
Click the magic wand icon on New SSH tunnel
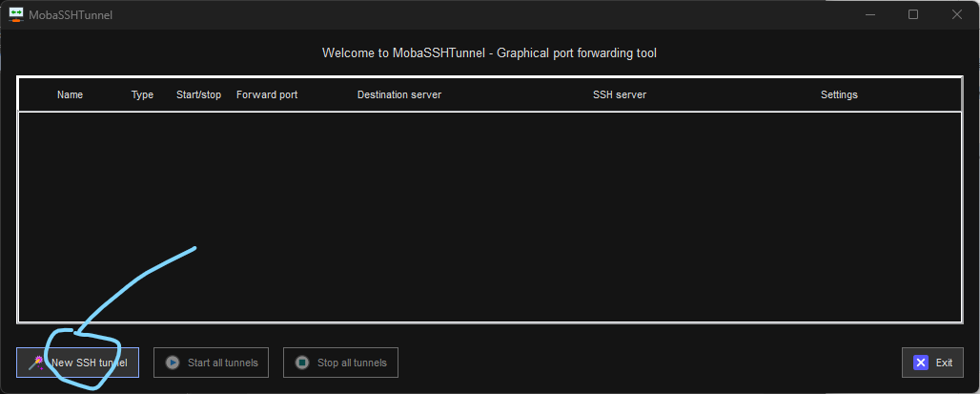pyautogui.click(x=35, y=363)
